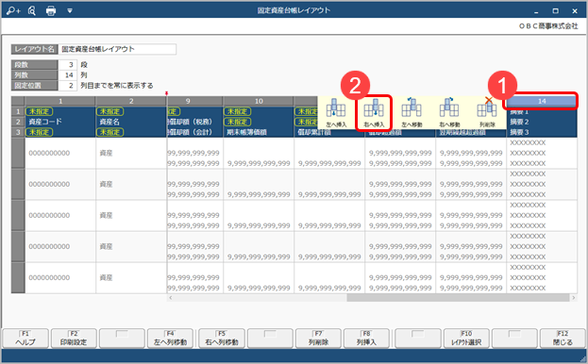The height and width of the screenshot is (364, 588).
Task: Click the 固定位置 value field showing 2
Action: (x=68, y=86)
